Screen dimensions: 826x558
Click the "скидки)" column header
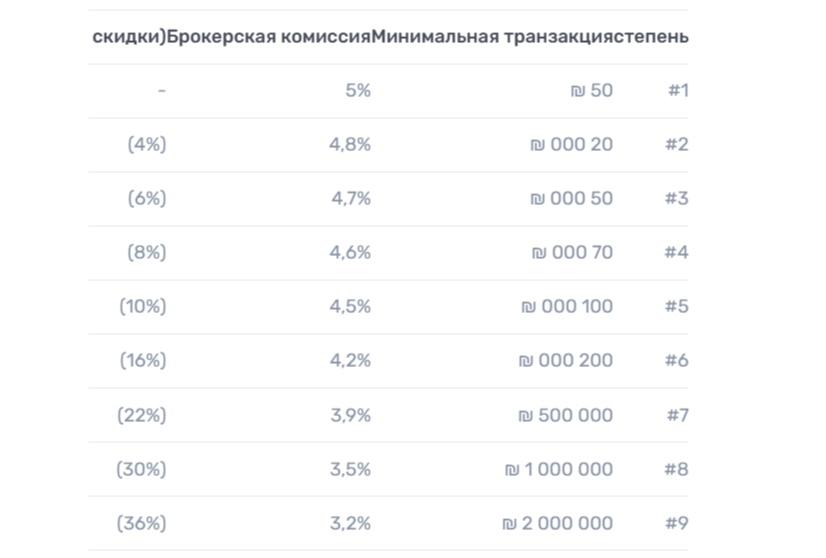(x=128, y=37)
